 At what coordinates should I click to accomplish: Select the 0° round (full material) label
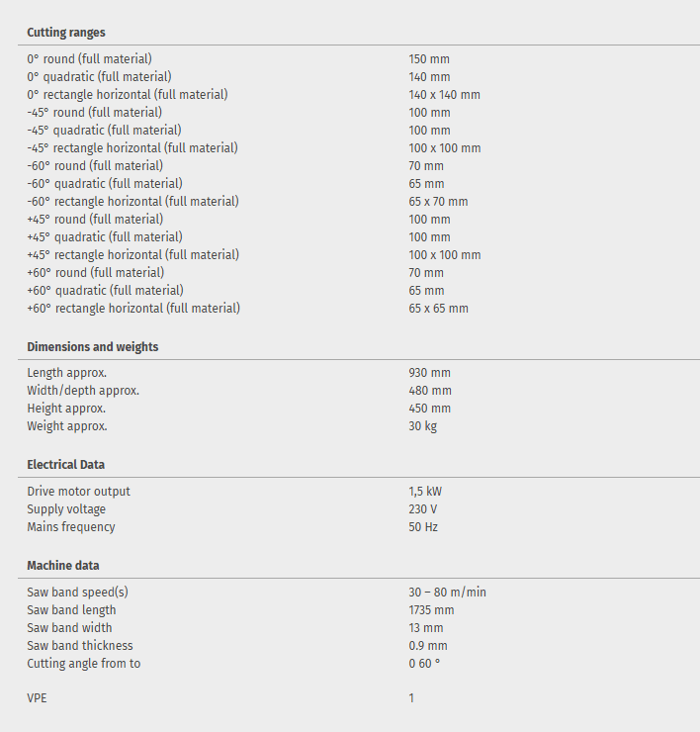click(x=90, y=59)
